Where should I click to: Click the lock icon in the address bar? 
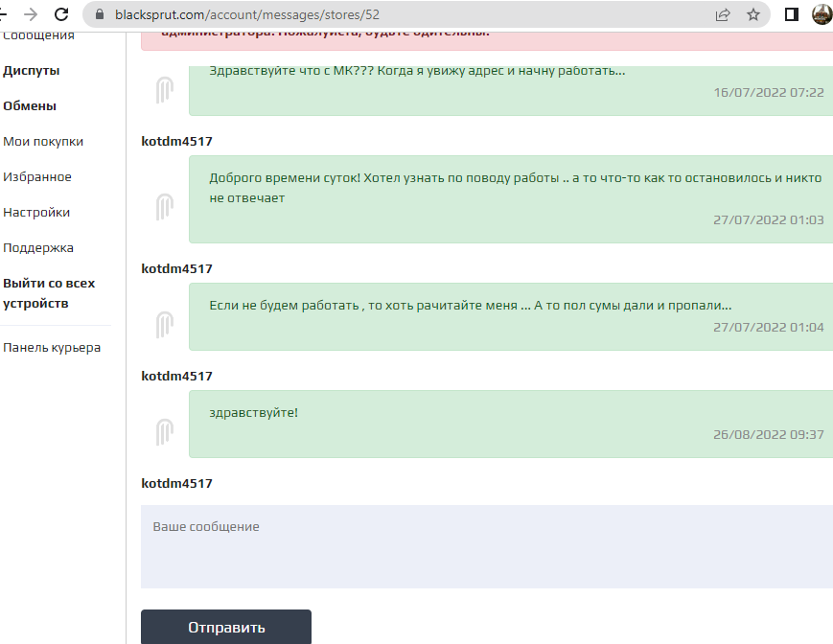point(100,14)
